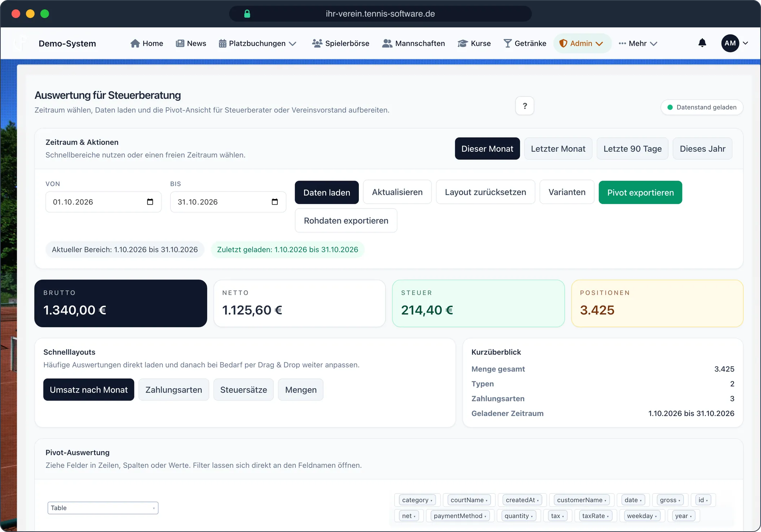
Task: Select the Letzte 90 Tage range
Action: [x=632, y=148]
